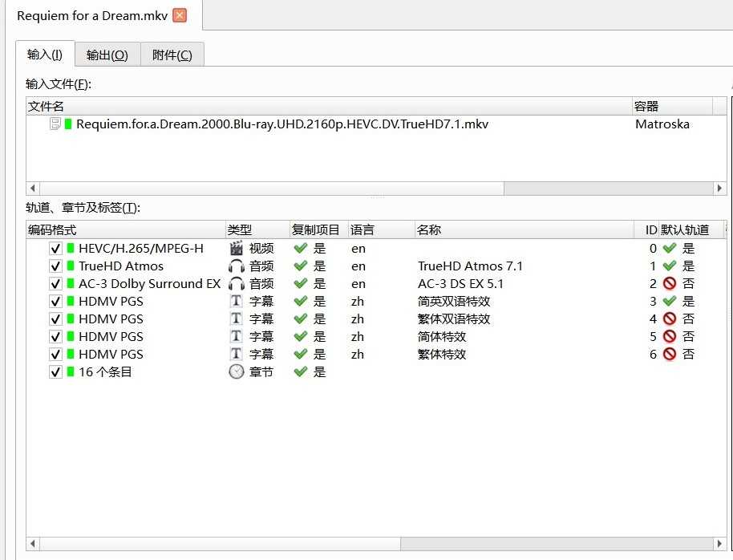Image resolution: width=733 pixels, height=560 pixels.
Task: Open the 附件(C) tab
Action: click(172, 54)
